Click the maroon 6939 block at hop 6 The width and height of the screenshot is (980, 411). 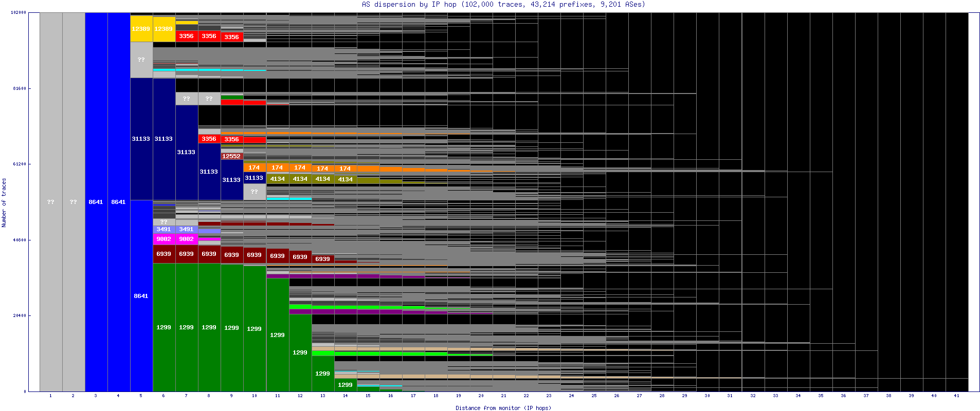point(164,254)
